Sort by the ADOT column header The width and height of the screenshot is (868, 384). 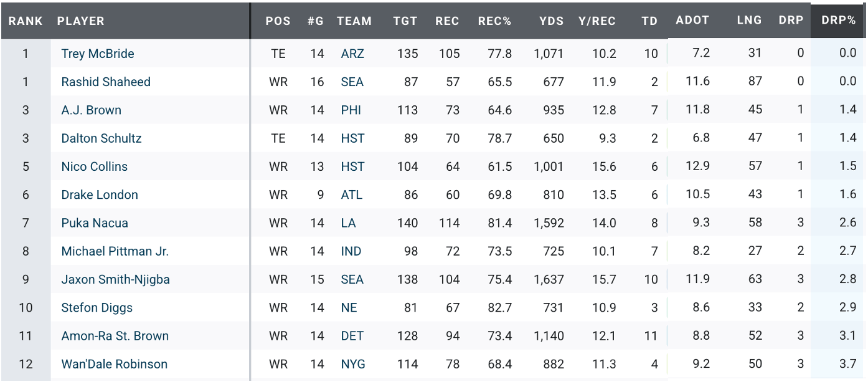(692, 20)
